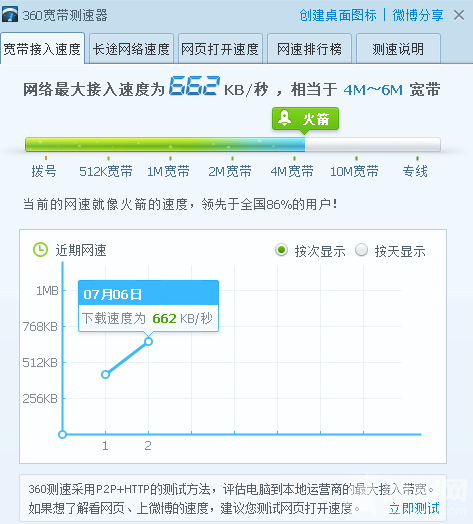Click the chart origin point marker
The height and width of the screenshot is (524, 473).
click(62, 434)
